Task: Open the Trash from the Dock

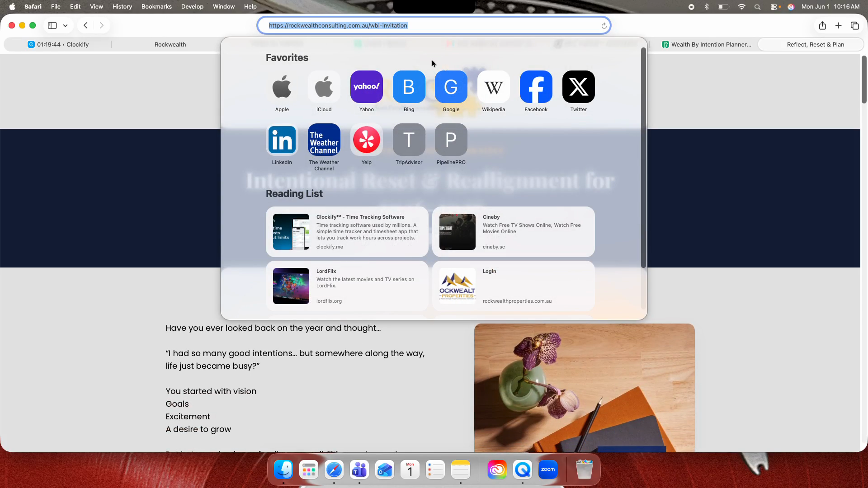Action: click(584, 470)
